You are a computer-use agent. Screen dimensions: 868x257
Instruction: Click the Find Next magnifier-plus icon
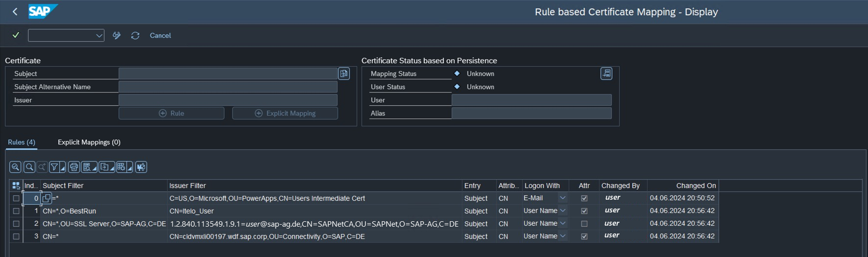click(42, 167)
